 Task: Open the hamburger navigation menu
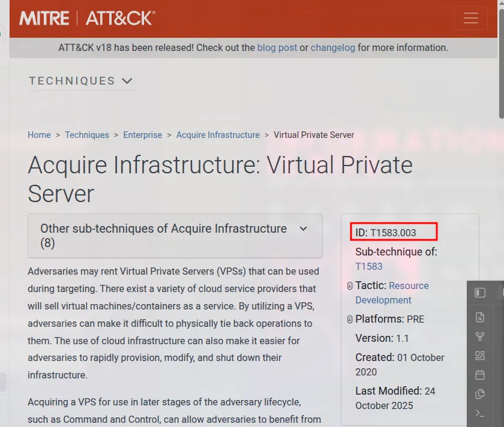470,19
